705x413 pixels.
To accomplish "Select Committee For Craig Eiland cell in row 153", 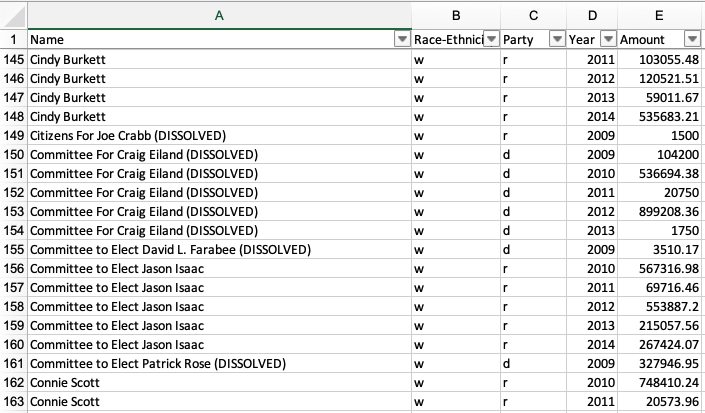I will pos(219,211).
